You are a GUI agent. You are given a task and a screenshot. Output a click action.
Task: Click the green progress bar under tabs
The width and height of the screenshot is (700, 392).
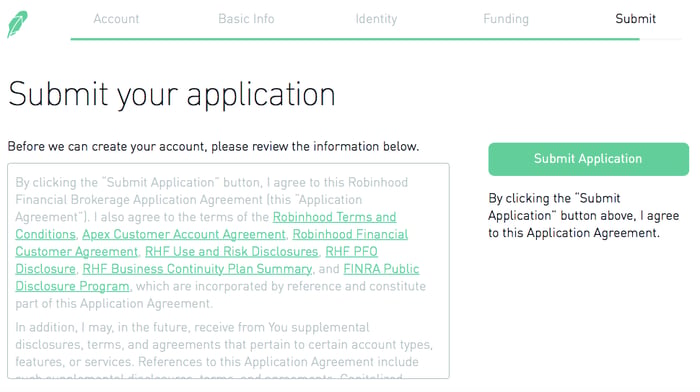(355, 39)
